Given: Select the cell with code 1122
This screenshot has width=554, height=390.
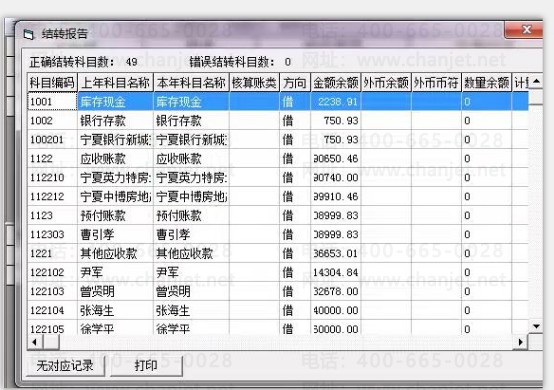Looking at the screenshot, I should [x=52, y=159].
